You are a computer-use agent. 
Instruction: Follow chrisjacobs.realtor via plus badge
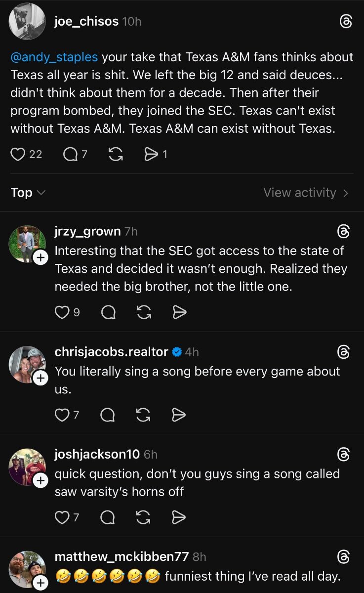pyautogui.click(x=40, y=378)
